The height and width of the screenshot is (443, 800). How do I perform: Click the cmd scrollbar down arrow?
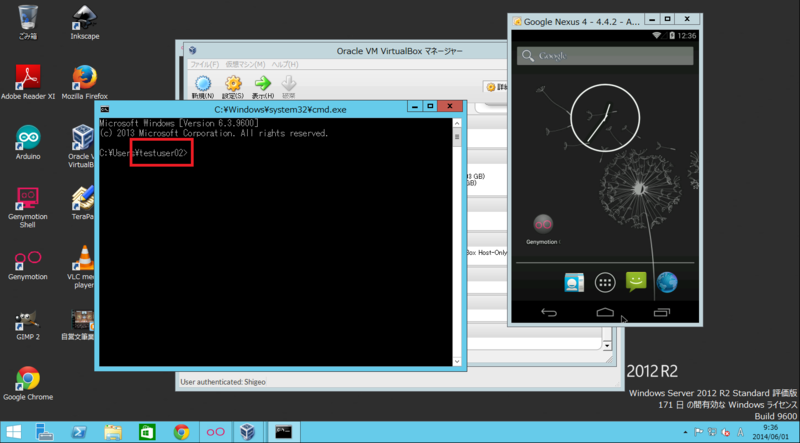[x=457, y=361]
